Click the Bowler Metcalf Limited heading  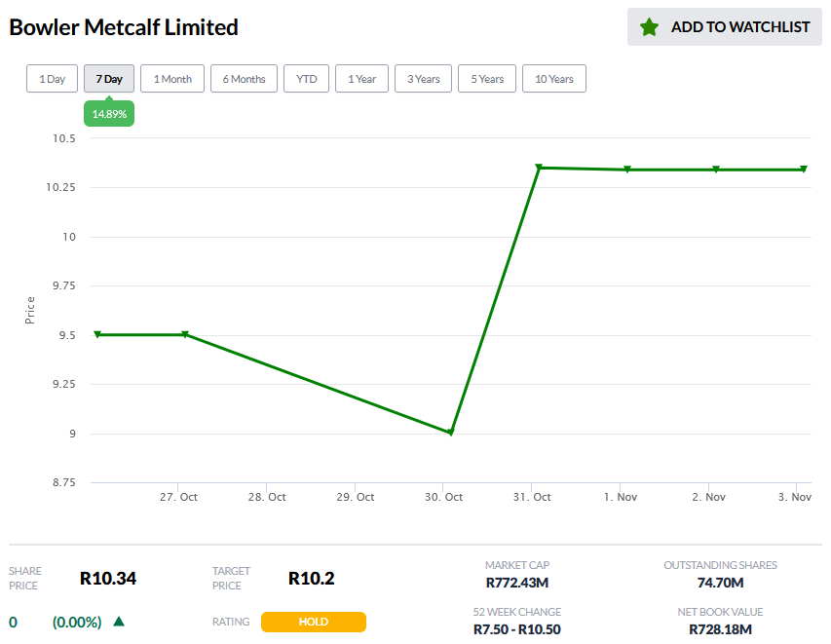(x=124, y=27)
